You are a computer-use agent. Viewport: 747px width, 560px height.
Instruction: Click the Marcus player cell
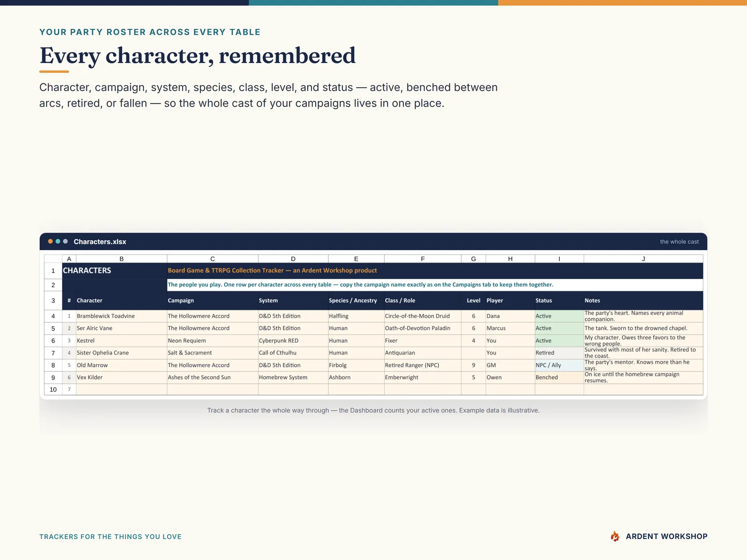tap(510, 328)
